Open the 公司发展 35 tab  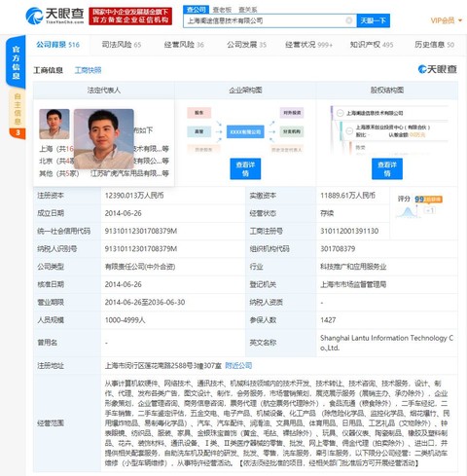click(x=246, y=45)
